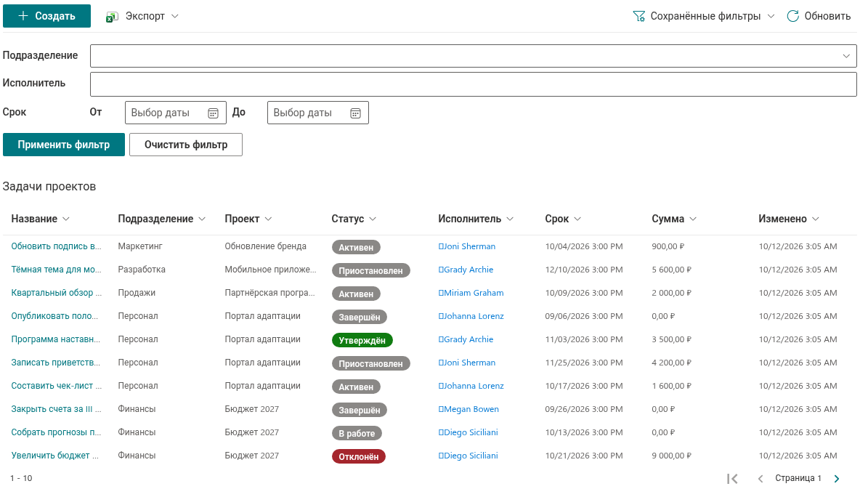
Task: Click the Разработка department cell
Action: [x=142, y=270]
